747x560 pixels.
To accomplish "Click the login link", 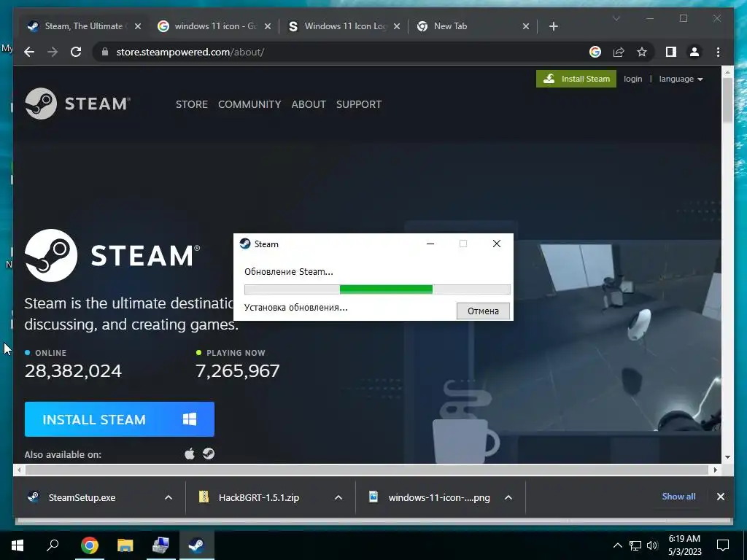I will (x=632, y=79).
